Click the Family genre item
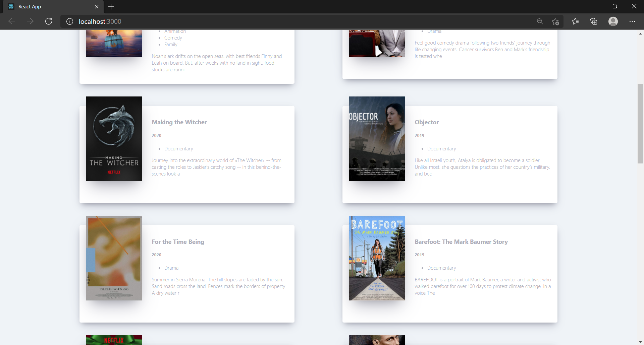Image resolution: width=644 pixels, height=345 pixels. (x=171, y=45)
